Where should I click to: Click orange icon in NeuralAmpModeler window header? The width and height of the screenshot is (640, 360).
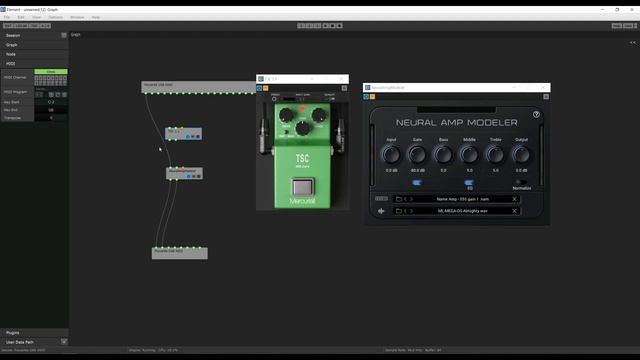[x=372, y=97]
